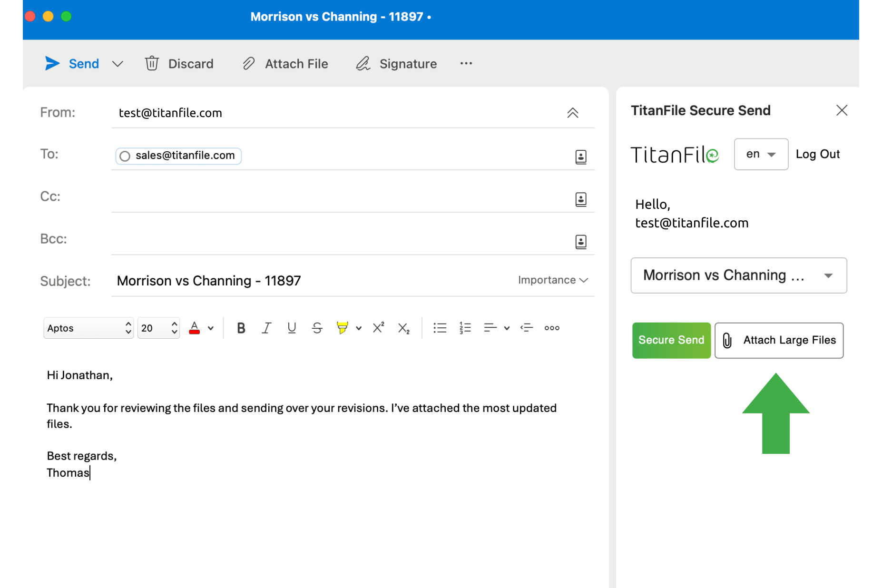Open contacts picker for the Cc field
The height and width of the screenshot is (588, 882).
pyautogui.click(x=581, y=199)
